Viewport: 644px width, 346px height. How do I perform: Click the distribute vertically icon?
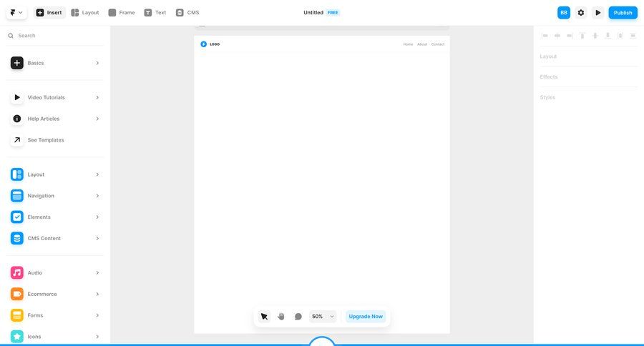pyautogui.click(x=633, y=36)
